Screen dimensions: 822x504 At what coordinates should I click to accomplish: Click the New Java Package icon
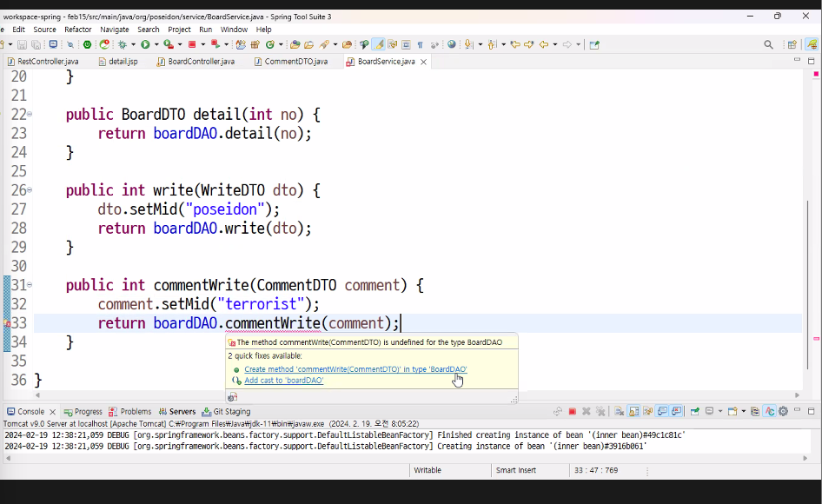(x=255, y=44)
